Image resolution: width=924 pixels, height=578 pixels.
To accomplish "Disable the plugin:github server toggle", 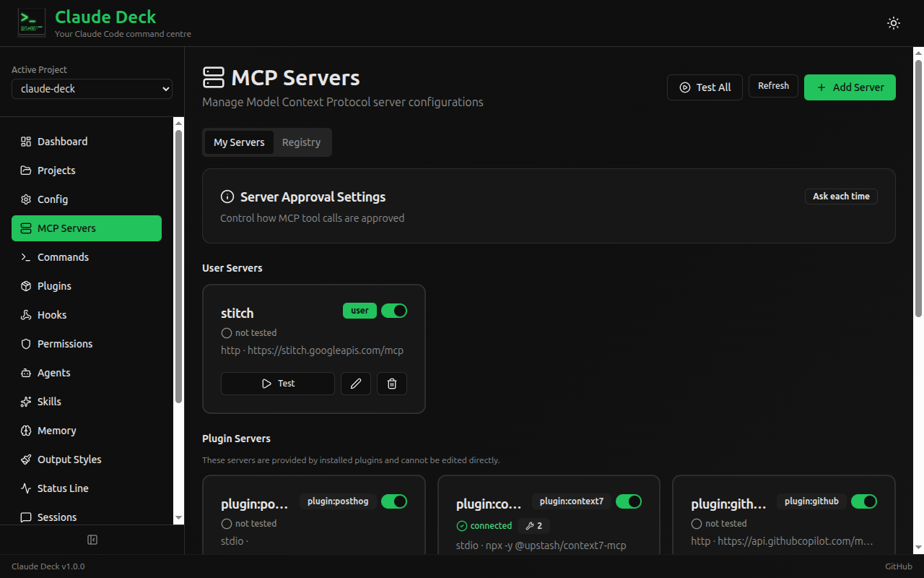I will click(x=864, y=501).
